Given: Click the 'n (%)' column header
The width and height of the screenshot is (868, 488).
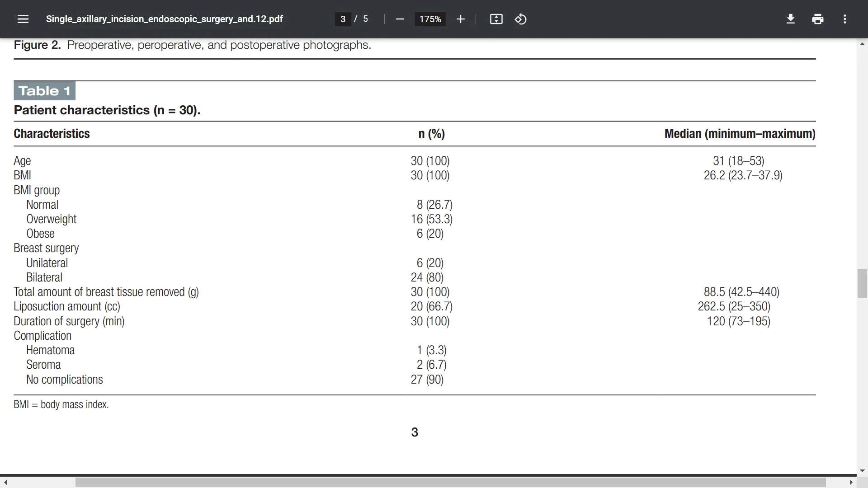Looking at the screenshot, I should click(431, 134).
